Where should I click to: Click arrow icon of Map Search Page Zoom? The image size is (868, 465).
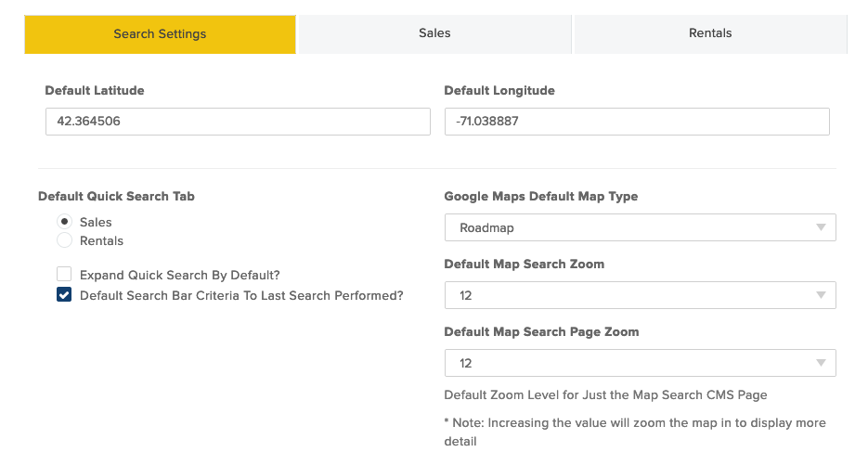click(821, 363)
